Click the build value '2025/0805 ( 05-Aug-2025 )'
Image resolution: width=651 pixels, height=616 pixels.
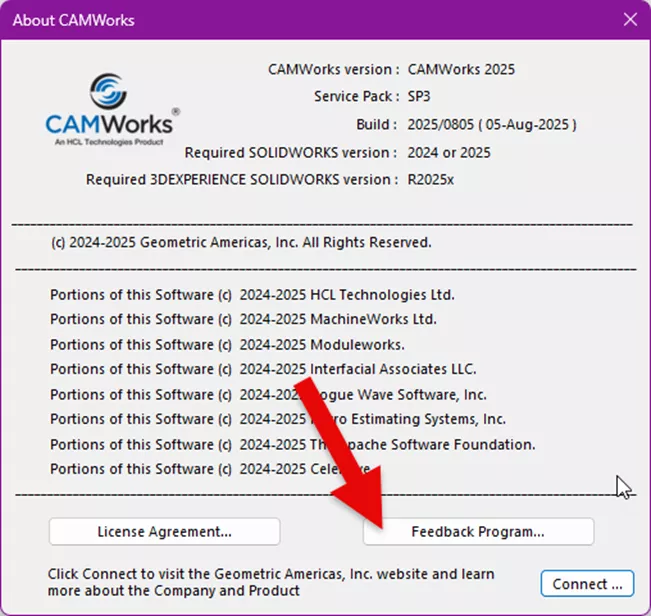492,125
